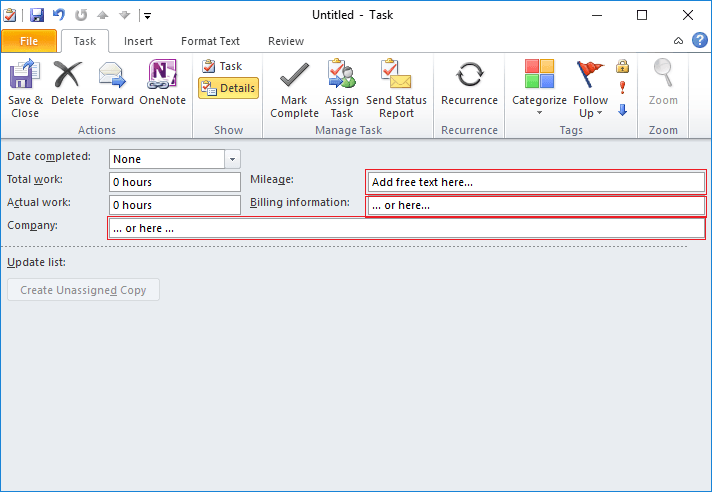Show the Task view
This screenshot has width=712, height=492.
(222, 66)
